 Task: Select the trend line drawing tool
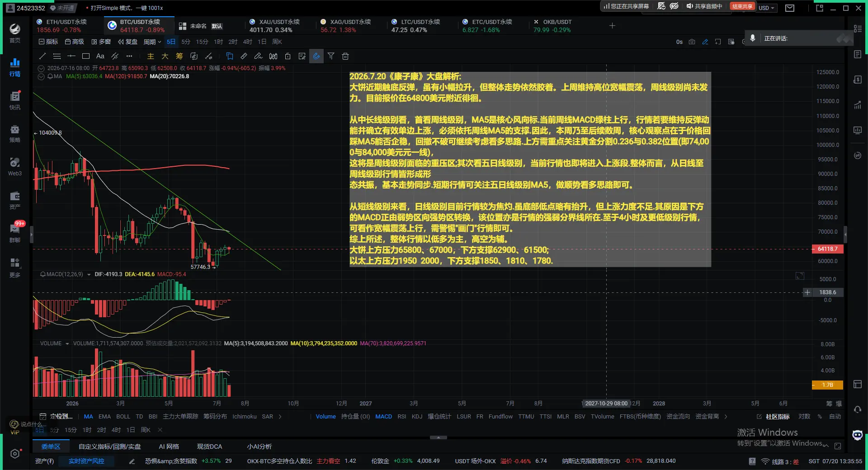pos(42,56)
